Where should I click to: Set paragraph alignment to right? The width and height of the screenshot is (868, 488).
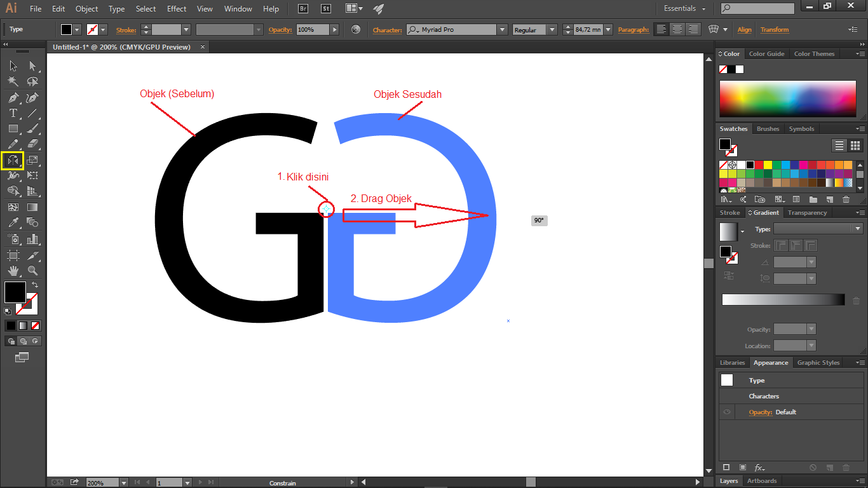[x=693, y=29]
